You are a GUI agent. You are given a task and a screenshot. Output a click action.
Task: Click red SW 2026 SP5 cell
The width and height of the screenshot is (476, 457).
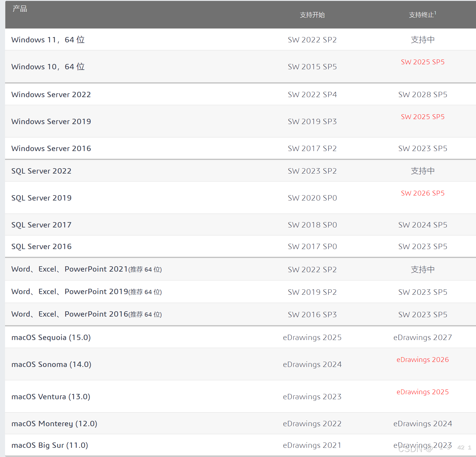[423, 193]
